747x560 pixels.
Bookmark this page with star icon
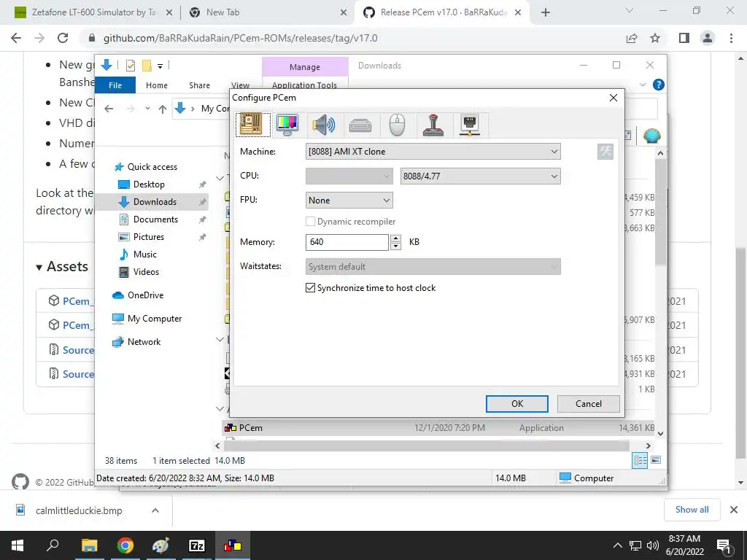click(656, 38)
